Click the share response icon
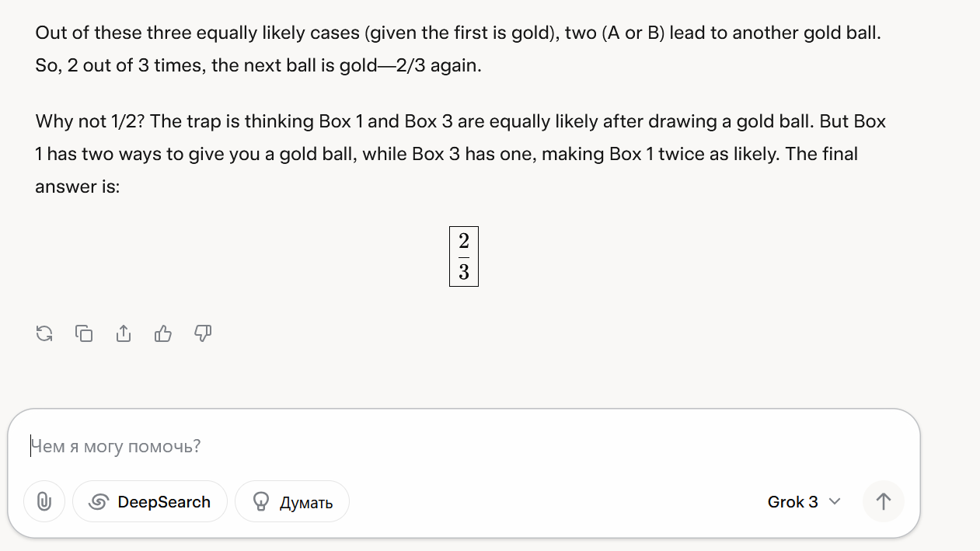 (x=124, y=334)
